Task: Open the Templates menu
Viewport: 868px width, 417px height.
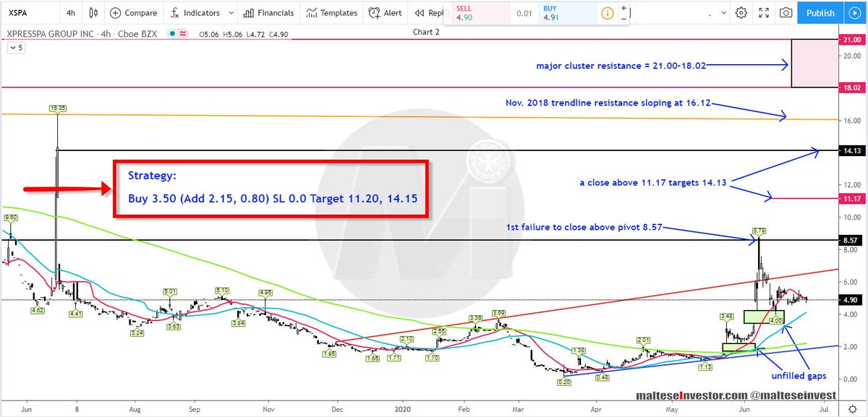Action: 331,13
